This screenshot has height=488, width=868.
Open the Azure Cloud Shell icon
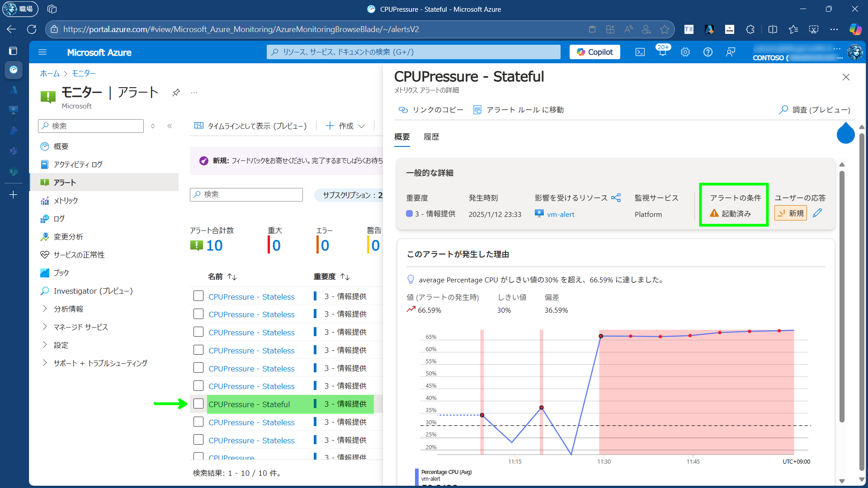[x=640, y=52]
